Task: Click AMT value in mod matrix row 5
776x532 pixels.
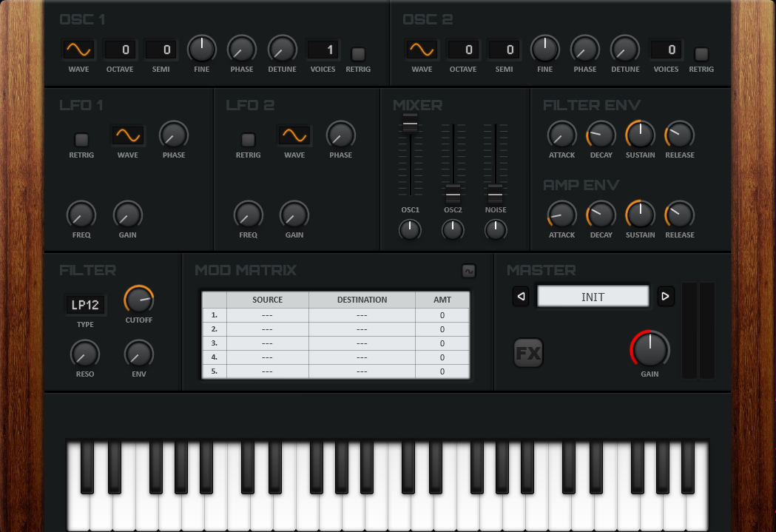Action: coord(442,371)
